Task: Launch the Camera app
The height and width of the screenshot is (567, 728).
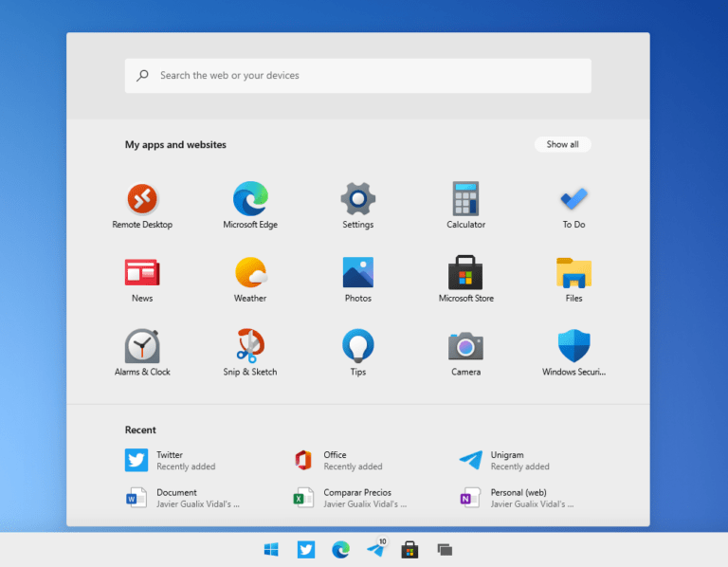Action: (465, 353)
